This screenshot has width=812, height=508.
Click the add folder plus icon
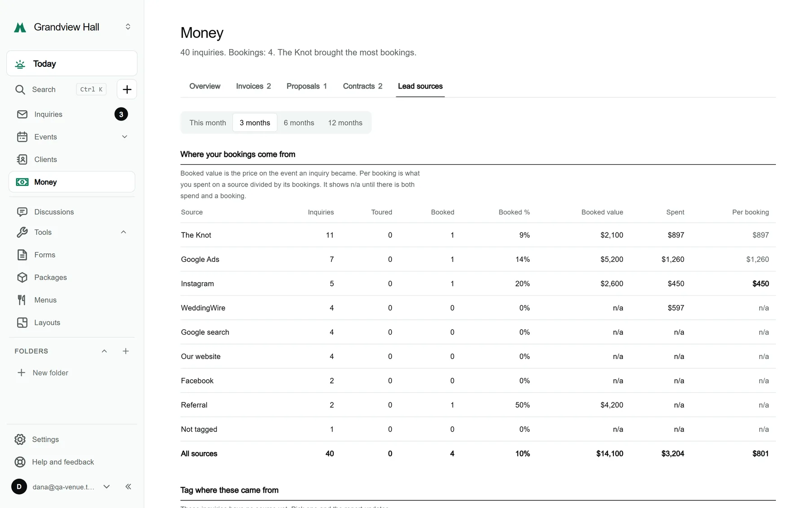[126, 351]
